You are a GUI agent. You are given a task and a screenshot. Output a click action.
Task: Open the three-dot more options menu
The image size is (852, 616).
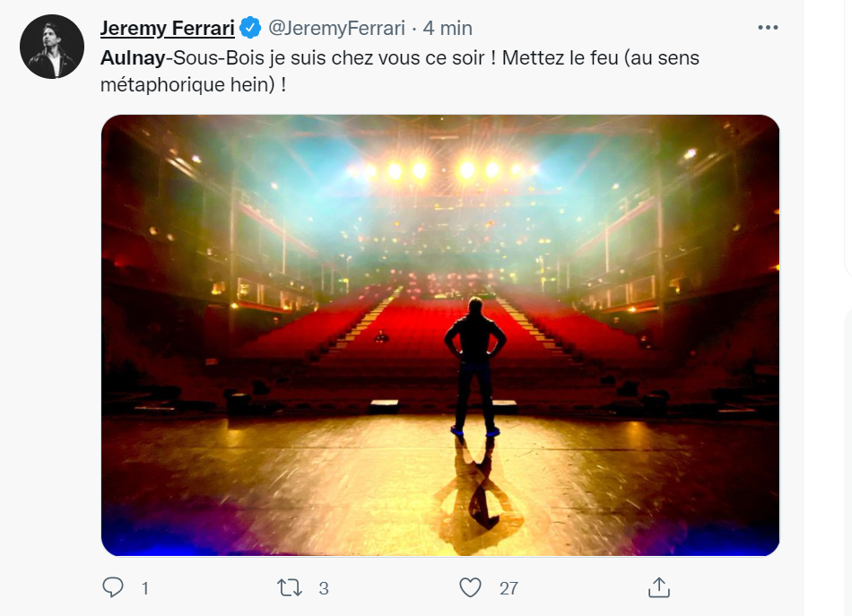[x=768, y=28]
